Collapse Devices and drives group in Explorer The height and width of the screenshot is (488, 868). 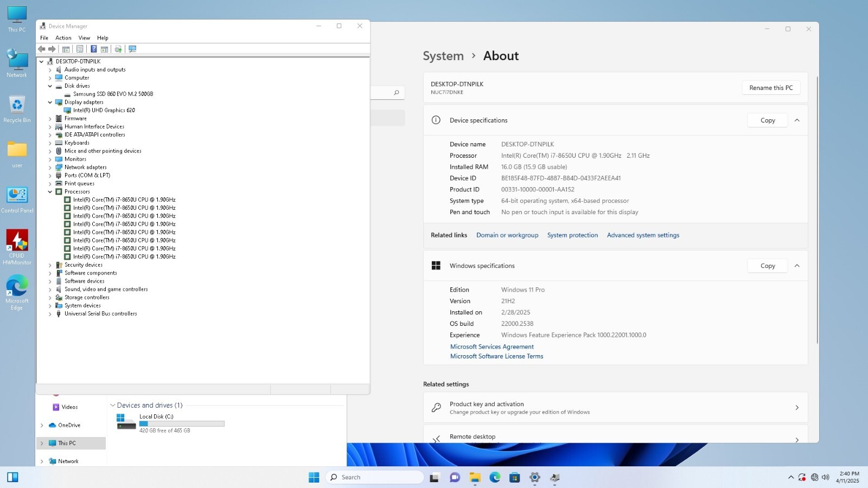tap(113, 405)
